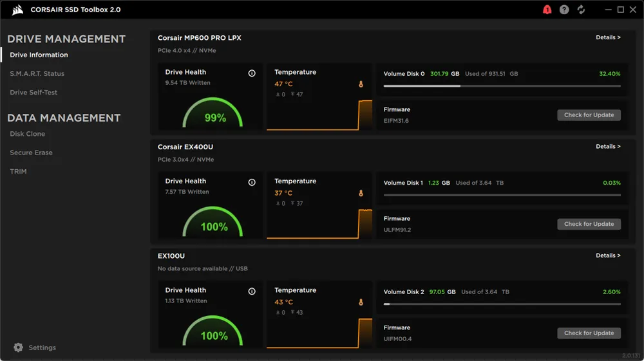The height and width of the screenshot is (361, 644).
Task: Click the 9.54 TB Written text
Action: pyautogui.click(x=187, y=83)
